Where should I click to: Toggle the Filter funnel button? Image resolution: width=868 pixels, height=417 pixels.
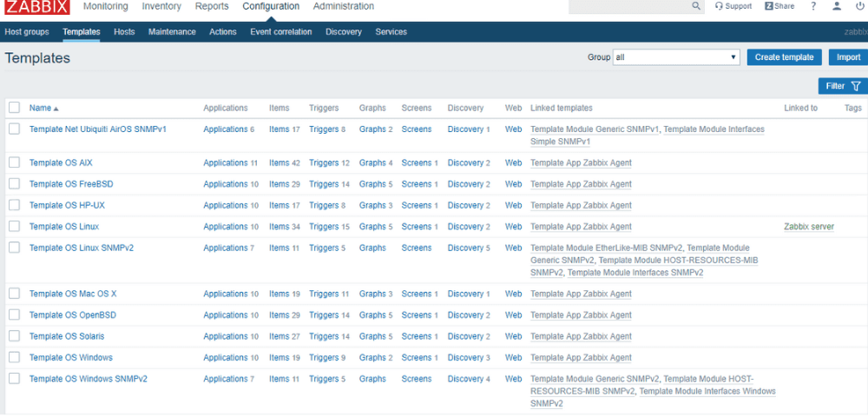tap(843, 86)
